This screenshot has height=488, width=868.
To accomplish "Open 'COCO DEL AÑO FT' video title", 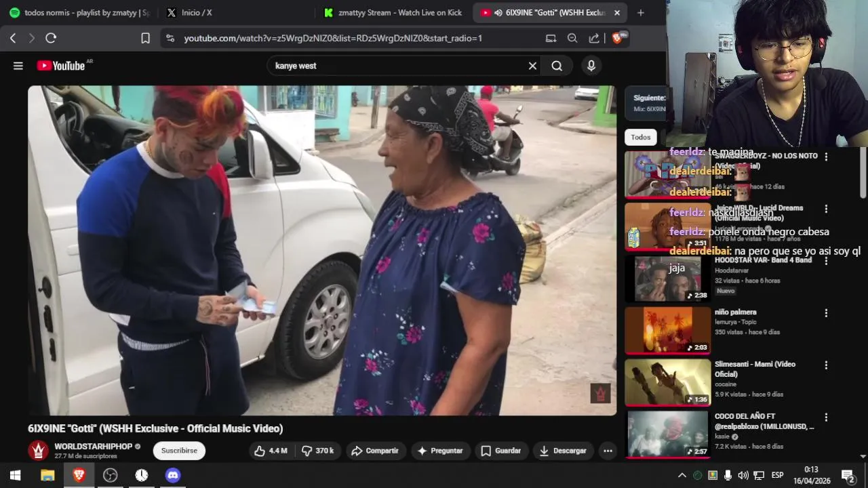I will pos(764,421).
